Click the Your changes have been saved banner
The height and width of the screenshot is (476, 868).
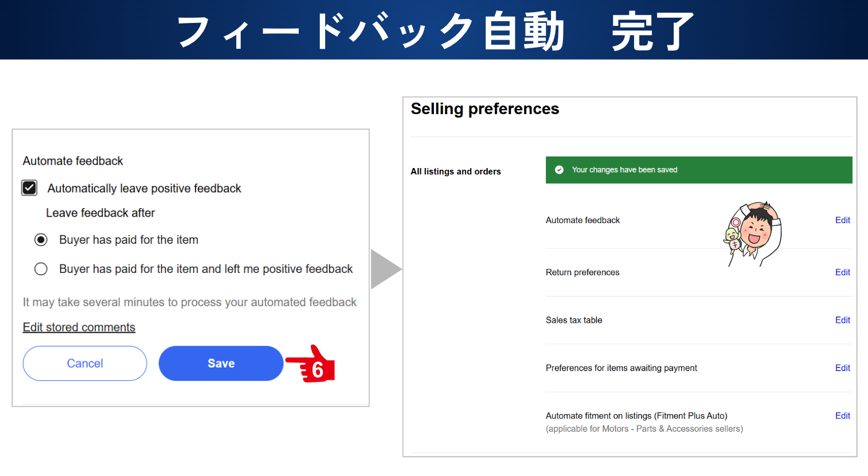[699, 170]
